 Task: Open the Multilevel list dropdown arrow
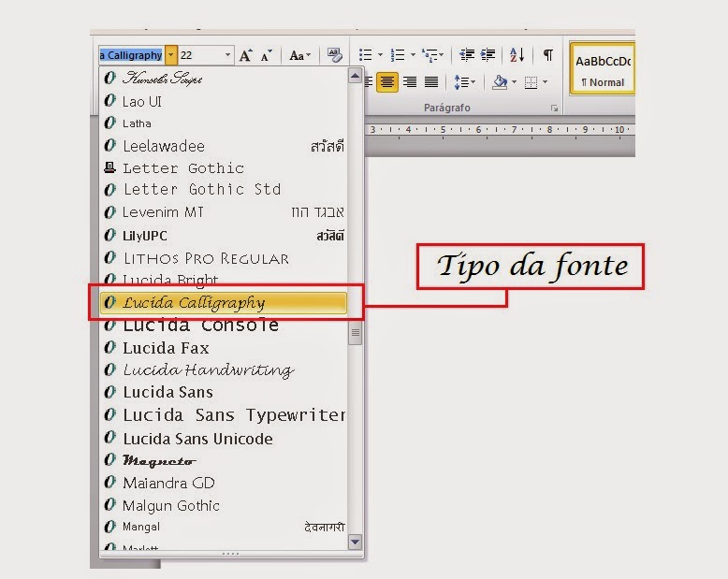[x=441, y=55]
